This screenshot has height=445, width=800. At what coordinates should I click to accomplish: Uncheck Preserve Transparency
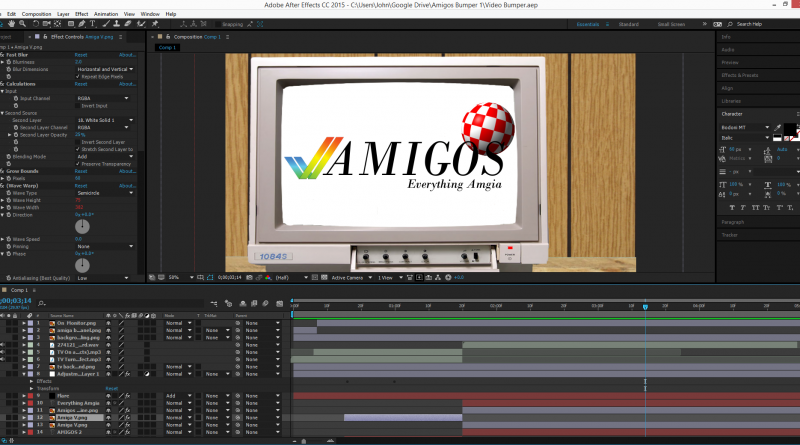[78, 164]
